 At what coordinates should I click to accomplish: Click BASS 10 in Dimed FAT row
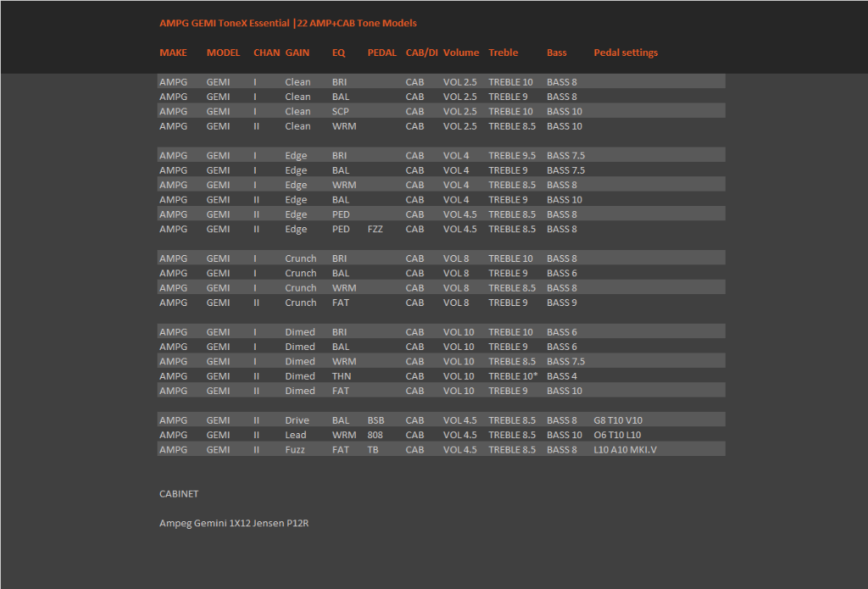[565, 391]
